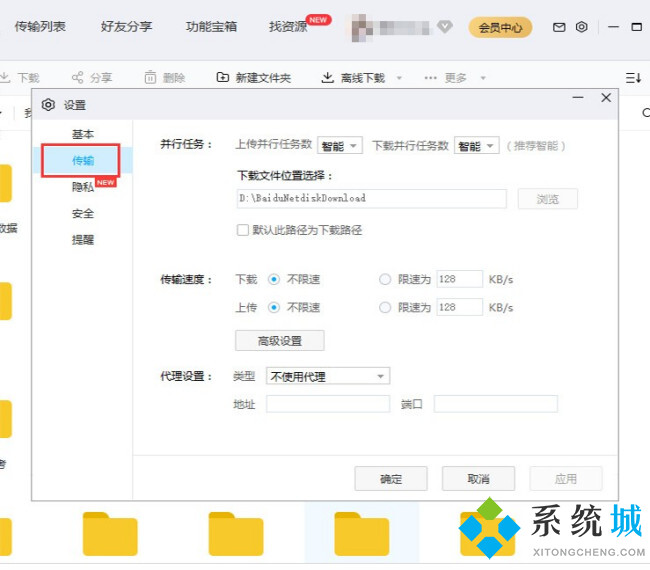Click the 应用 button
Screen dimensions: 650x570
[566, 479]
